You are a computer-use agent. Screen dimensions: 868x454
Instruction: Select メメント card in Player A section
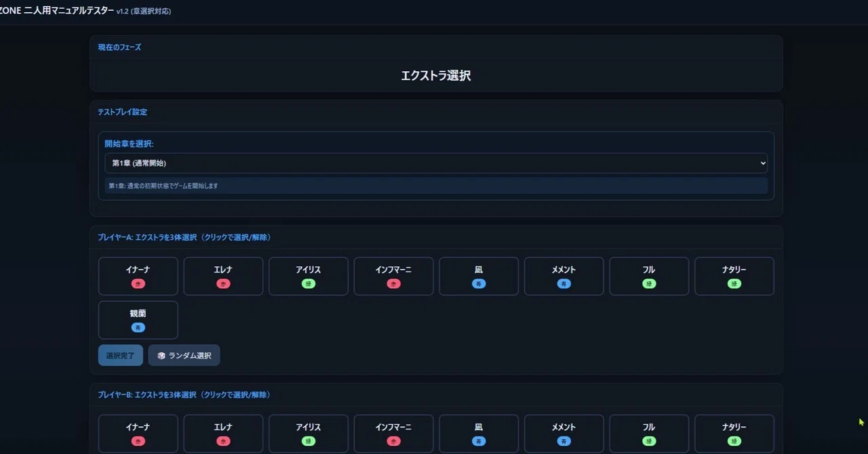coord(564,276)
